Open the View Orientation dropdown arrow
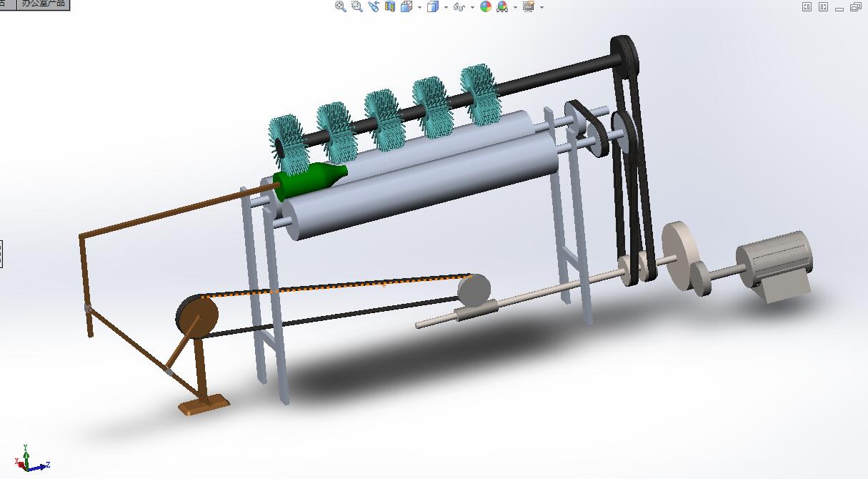Image resolution: width=868 pixels, height=479 pixels. [x=419, y=7]
